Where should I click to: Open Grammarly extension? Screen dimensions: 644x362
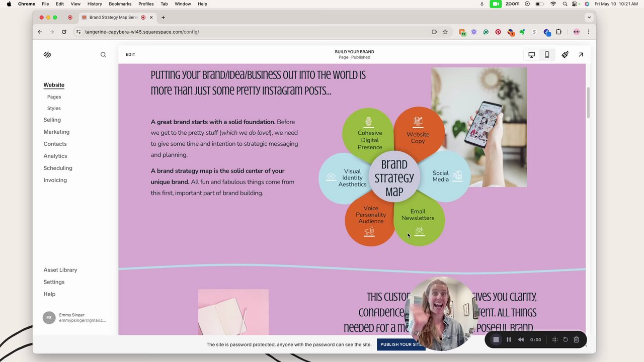tap(486, 32)
